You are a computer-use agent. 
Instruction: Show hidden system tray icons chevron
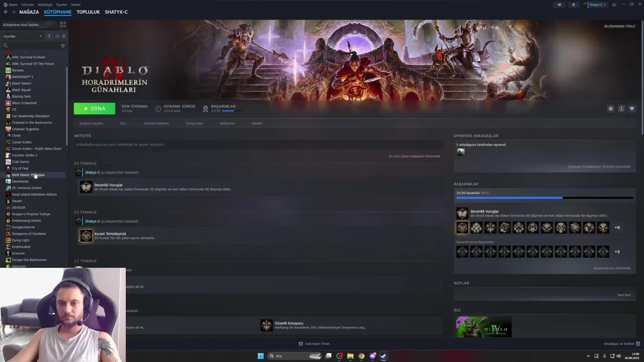[x=588, y=356]
